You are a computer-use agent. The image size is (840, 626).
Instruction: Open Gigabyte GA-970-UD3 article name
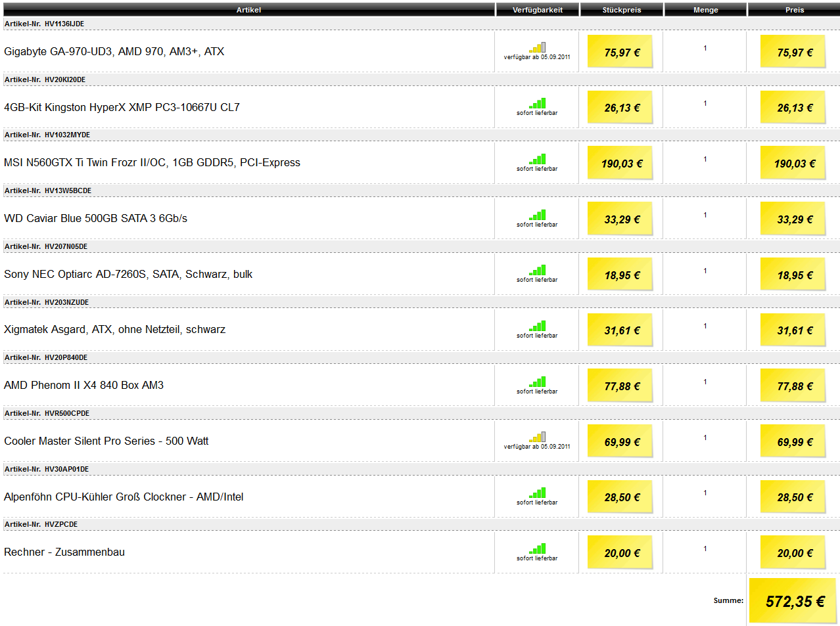[x=114, y=51]
